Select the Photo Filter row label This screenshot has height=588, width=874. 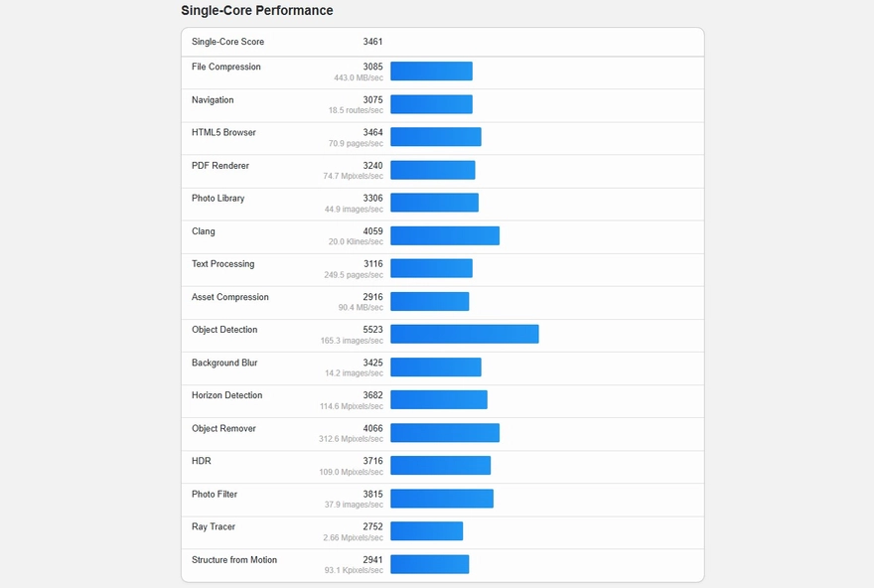[215, 495]
